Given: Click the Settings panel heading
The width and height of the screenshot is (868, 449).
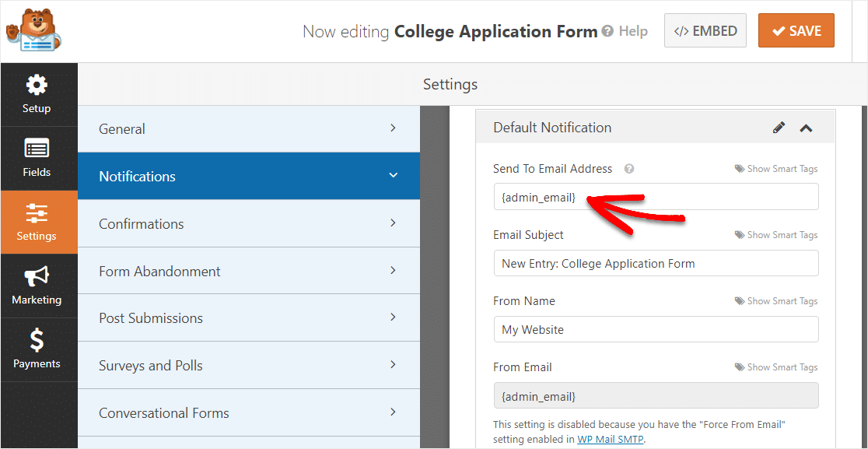Looking at the screenshot, I should click(x=450, y=85).
